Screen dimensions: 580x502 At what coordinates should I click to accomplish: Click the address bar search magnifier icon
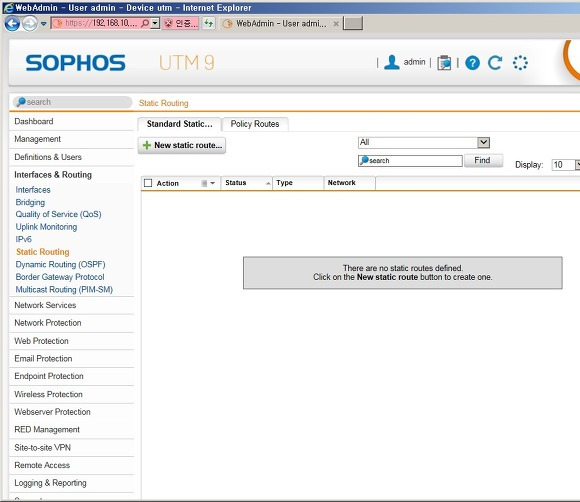145,23
